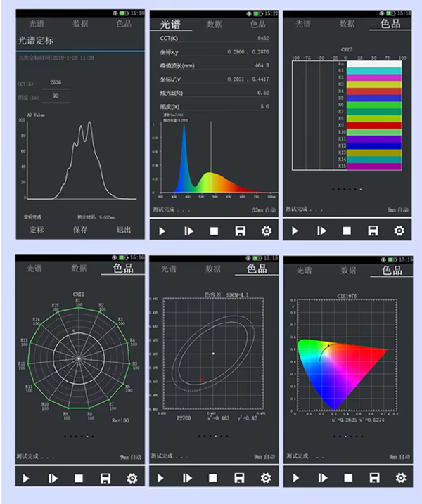Click save disk icon on the CRI2 screen
The image size is (422, 504).
[373, 231]
